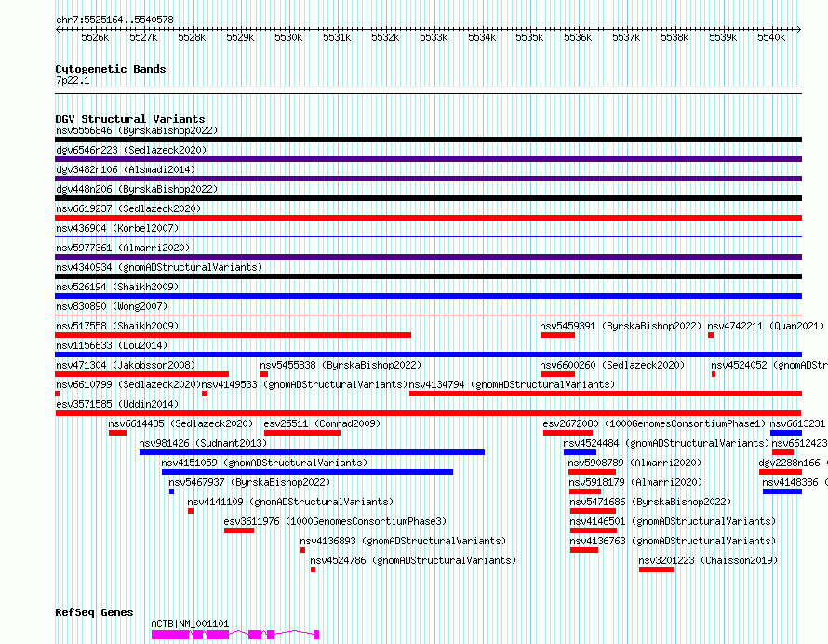This screenshot has height=644, width=828.
Task: Open nsv4136893 (gnomADStructuralVariants) label
Action: point(403,541)
